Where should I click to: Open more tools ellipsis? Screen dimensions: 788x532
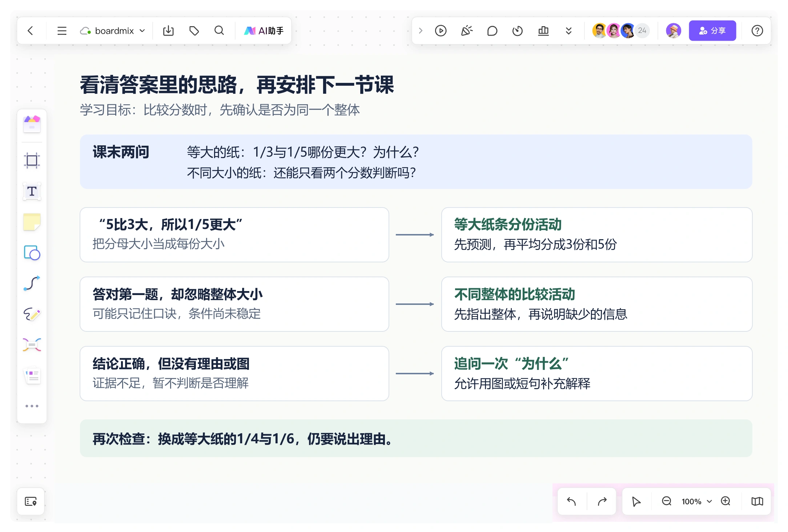[x=32, y=406]
